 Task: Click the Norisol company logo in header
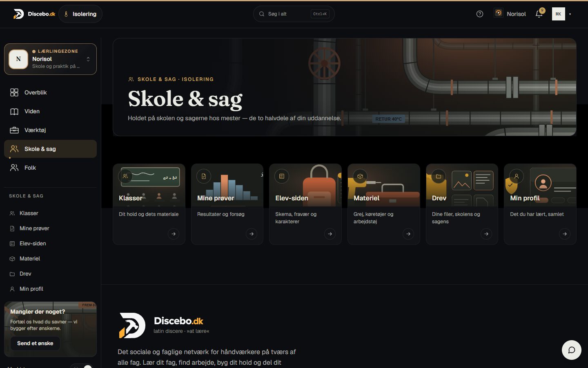pyautogui.click(x=499, y=13)
